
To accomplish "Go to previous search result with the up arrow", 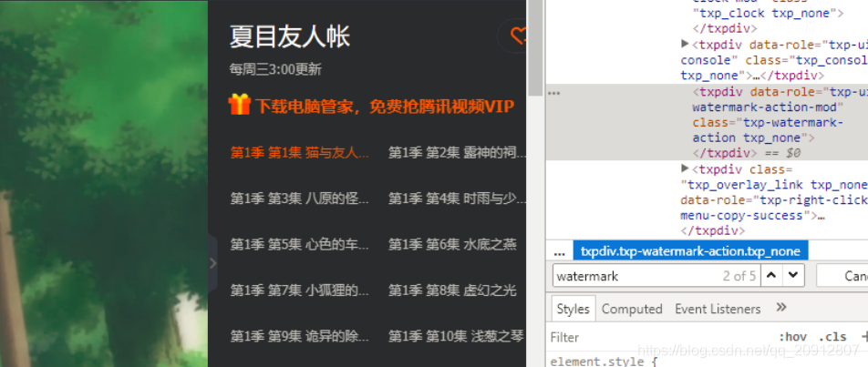I will pos(771,275).
